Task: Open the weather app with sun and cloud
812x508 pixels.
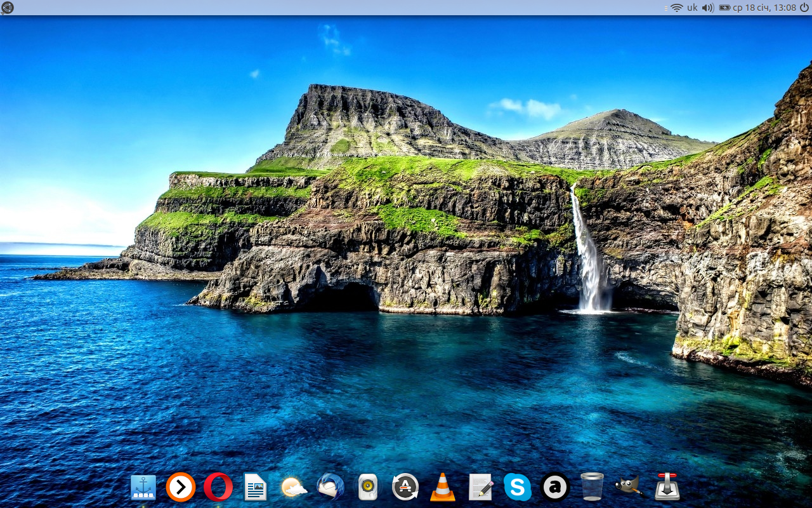Action: click(294, 488)
